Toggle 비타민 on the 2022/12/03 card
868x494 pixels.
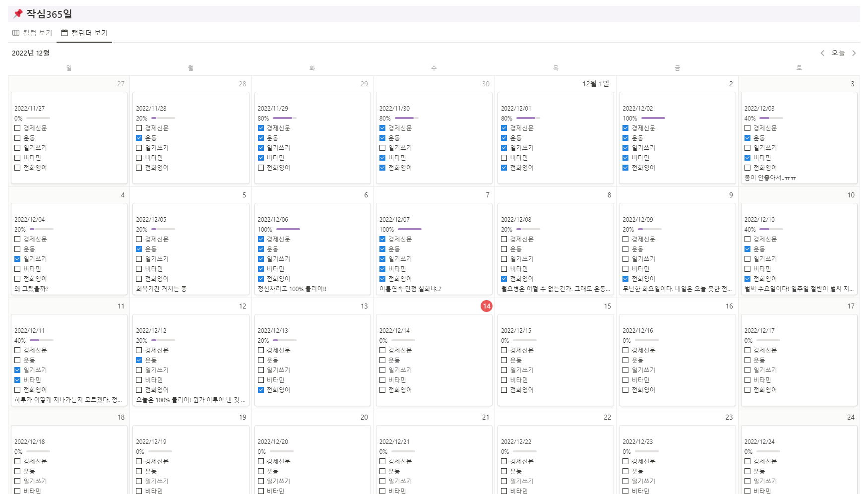[747, 158]
